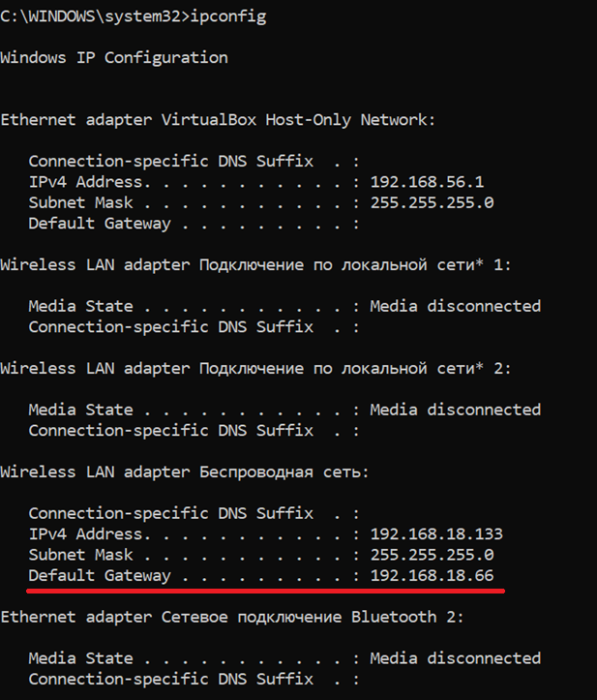Click the first subnet mask 255.255.255.0
Image resolution: width=597 pixels, height=700 pixels.
pos(432,202)
